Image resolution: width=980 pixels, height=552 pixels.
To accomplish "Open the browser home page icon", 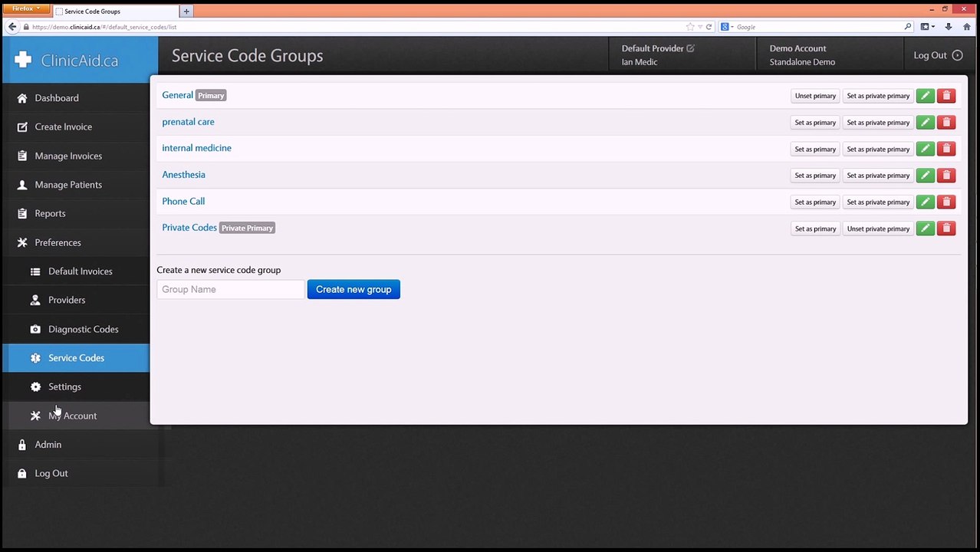I will point(966,27).
